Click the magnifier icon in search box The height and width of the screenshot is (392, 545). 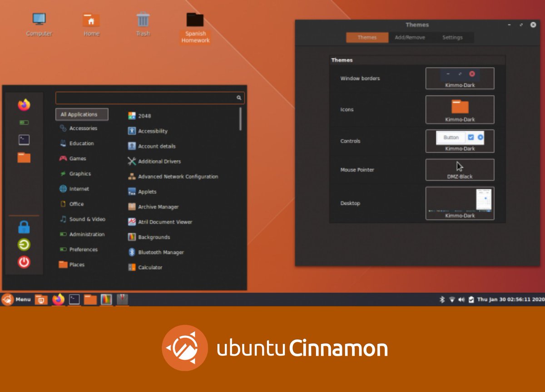coord(239,98)
